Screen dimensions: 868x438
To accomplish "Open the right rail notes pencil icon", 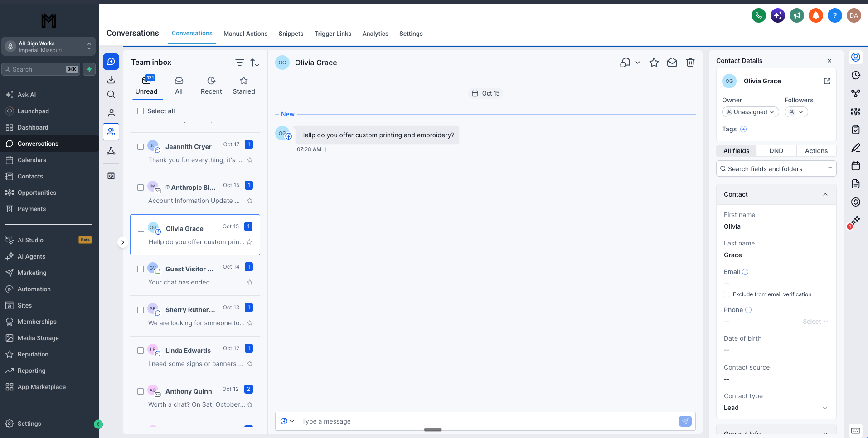I will pyautogui.click(x=856, y=148).
